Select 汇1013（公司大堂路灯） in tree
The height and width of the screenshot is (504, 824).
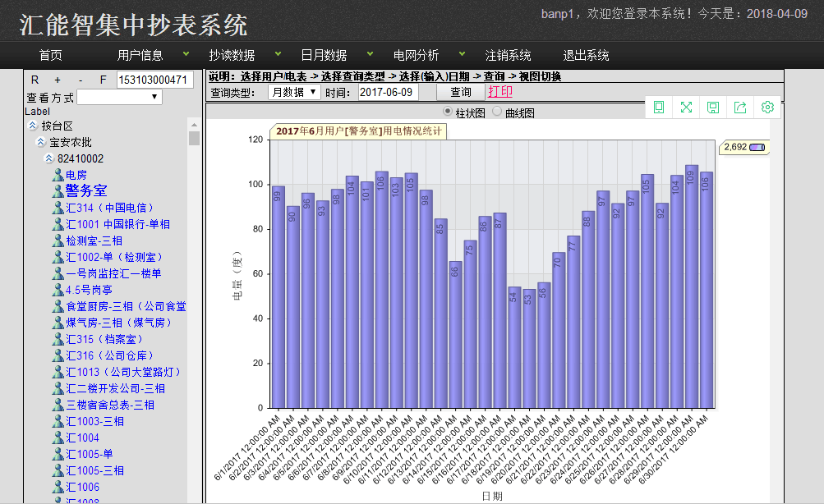tap(123, 372)
